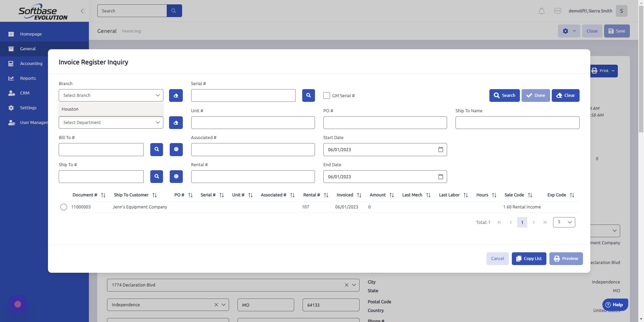
Task: Open Homepage in the sidebar
Action: click(x=31, y=34)
